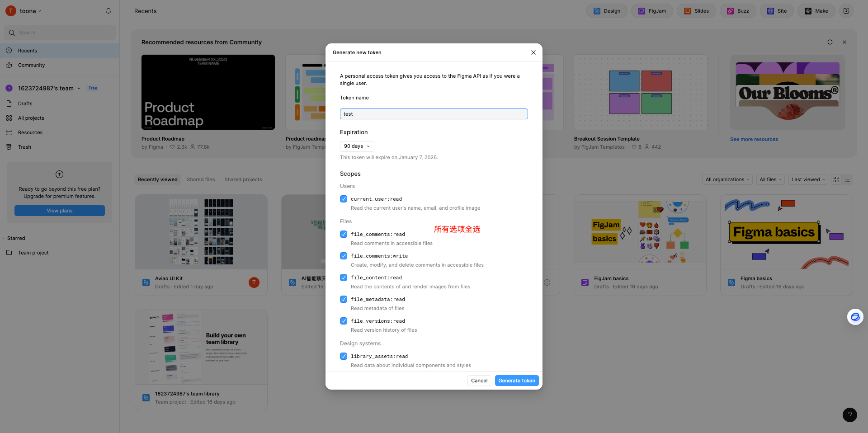The height and width of the screenshot is (433, 868).
Task: Switch to list view icon
Action: 848,179
